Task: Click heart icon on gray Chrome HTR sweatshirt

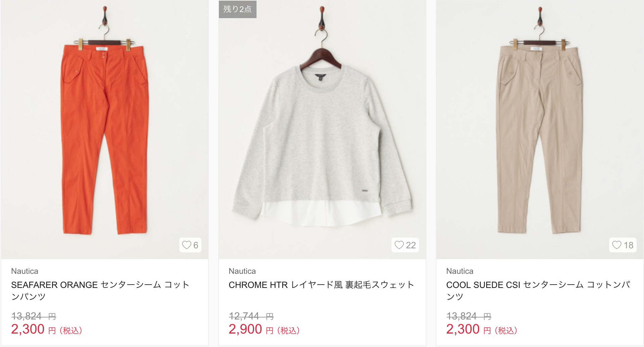Action: coord(399,245)
